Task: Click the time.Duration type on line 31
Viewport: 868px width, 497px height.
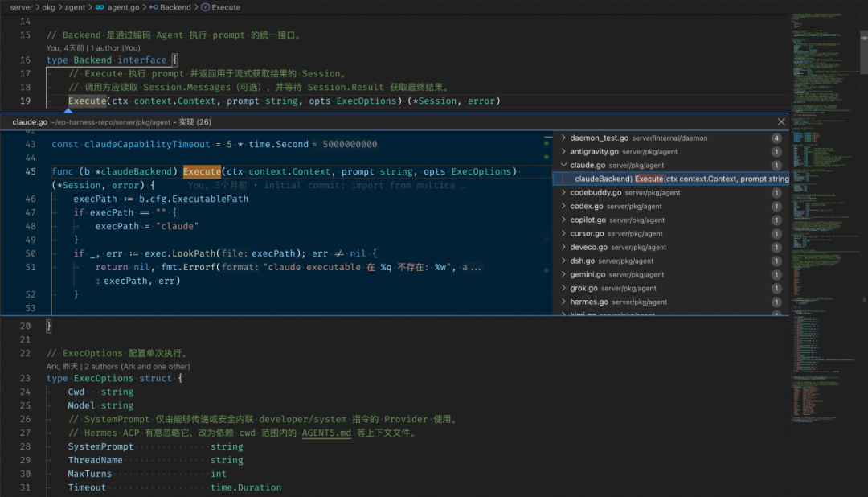Action: click(x=246, y=487)
